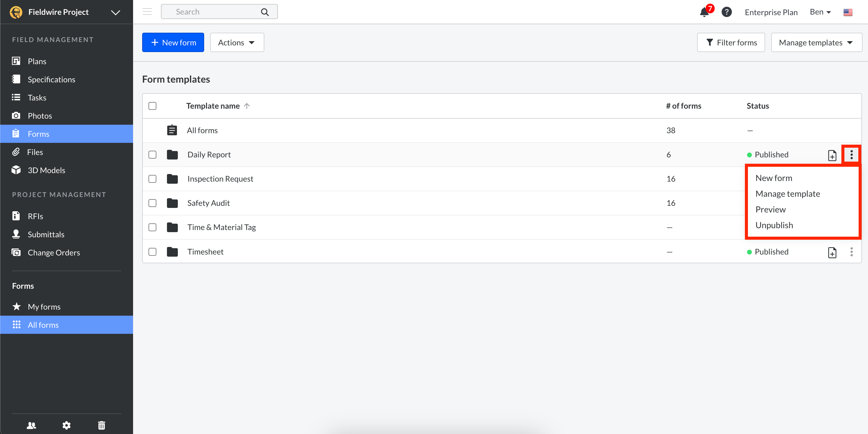
Task: Check the Daily Report checkbox
Action: click(x=152, y=155)
